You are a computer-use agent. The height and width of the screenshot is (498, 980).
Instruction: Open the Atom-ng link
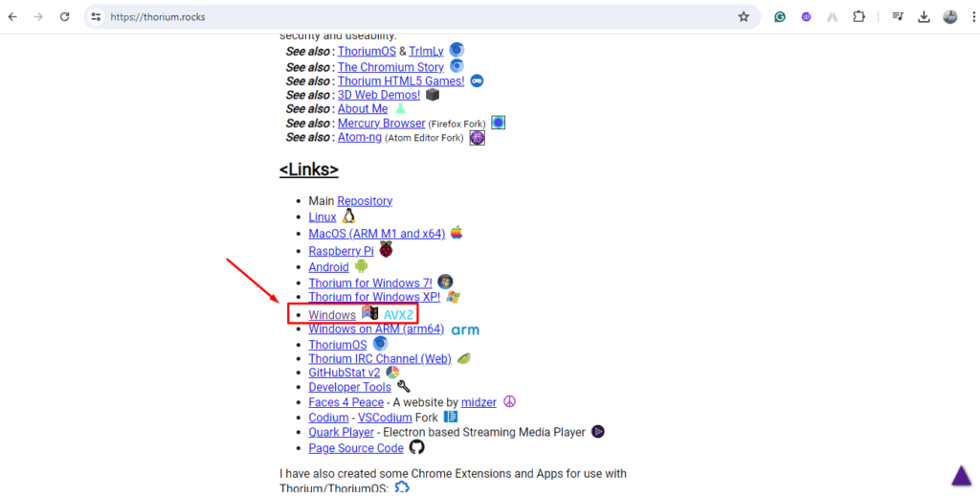point(360,137)
